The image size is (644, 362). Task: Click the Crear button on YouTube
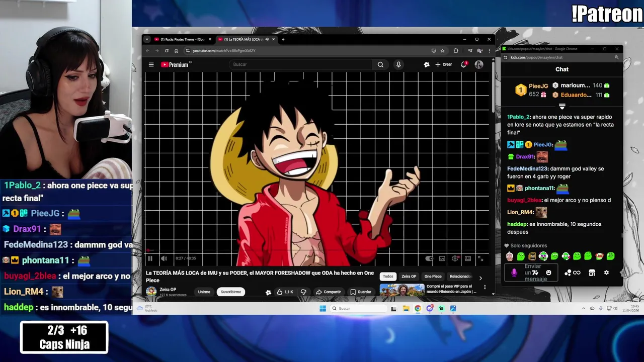[x=444, y=64]
